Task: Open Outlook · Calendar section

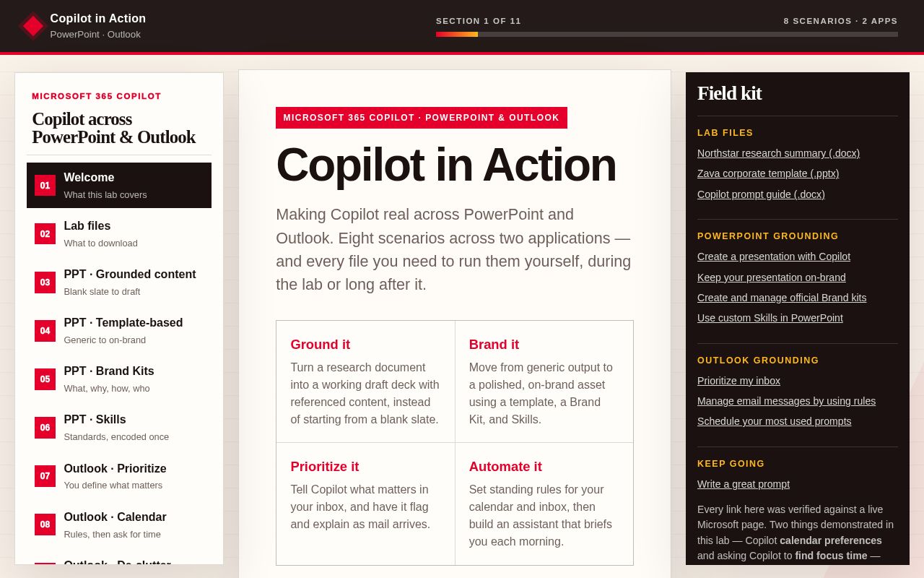Action: pyautogui.click(x=119, y=525)
